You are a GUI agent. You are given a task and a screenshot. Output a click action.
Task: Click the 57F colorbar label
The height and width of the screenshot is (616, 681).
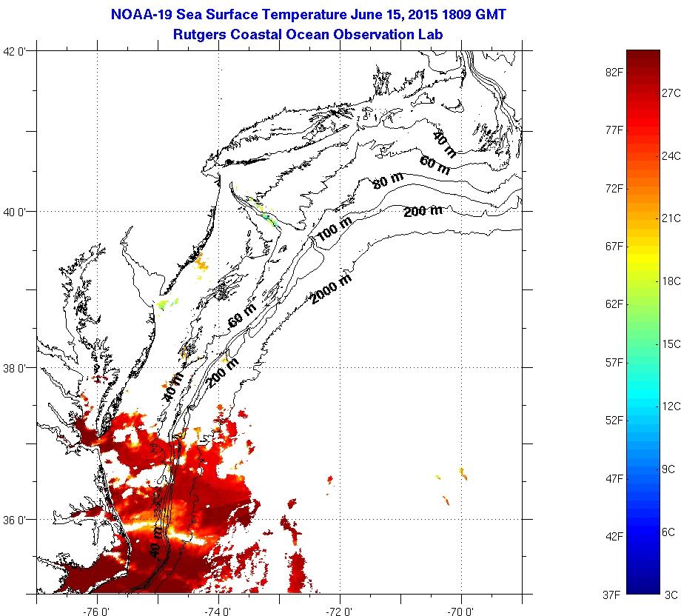(614, 362)
